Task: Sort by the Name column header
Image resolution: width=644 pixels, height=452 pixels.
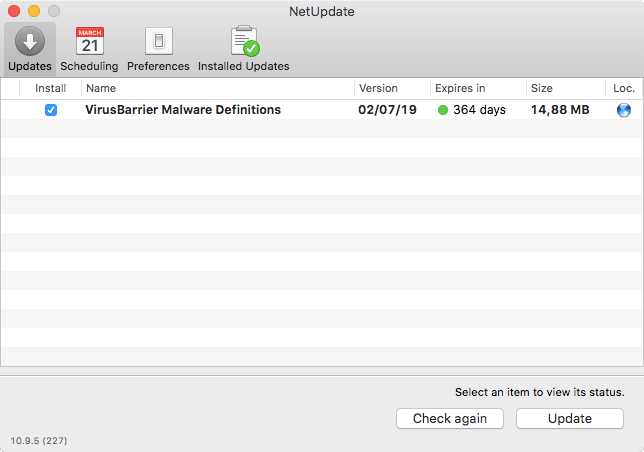Action: [x=218, y=88]
